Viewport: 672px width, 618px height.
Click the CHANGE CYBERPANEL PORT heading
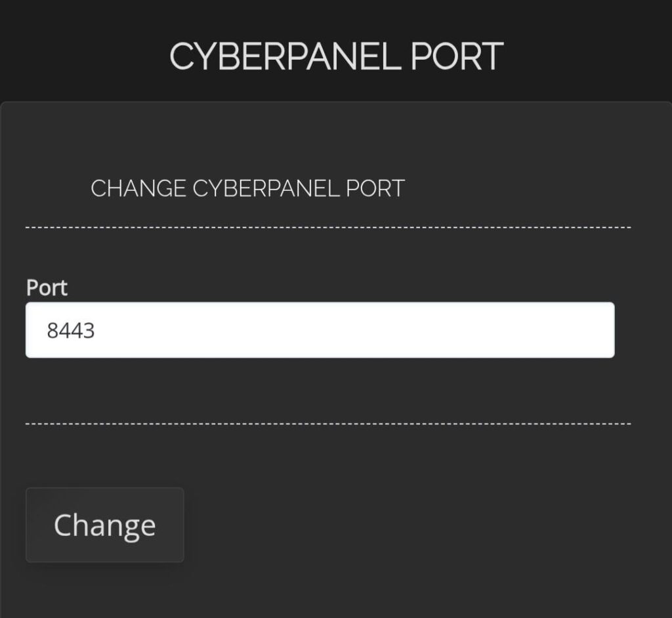pyautogui.click(x=247, y=188)
